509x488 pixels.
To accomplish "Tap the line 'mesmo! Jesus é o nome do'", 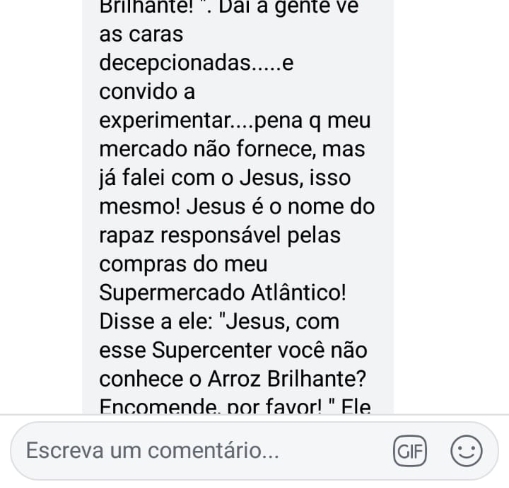I will (237, 207).
